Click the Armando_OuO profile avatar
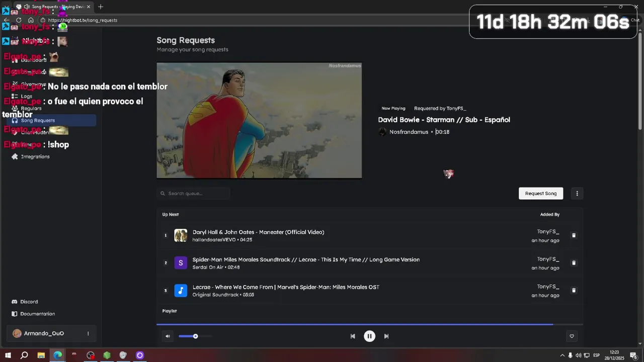Screen dimensions: 644x362 pos(17,333)
